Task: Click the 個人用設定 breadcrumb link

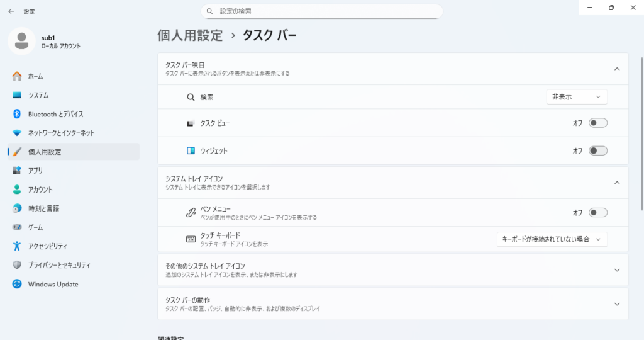Action: tap(190, 36)
